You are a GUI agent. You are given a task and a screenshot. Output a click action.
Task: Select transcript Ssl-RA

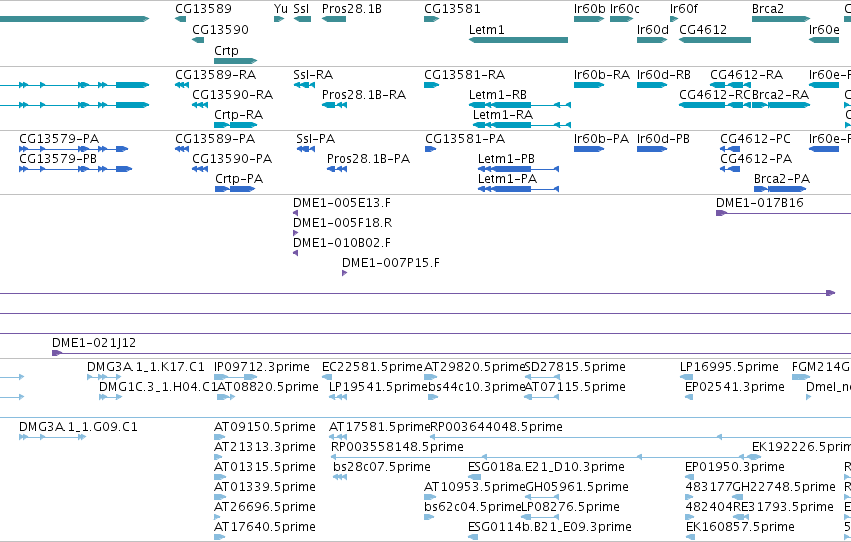(x=304, y=85)
